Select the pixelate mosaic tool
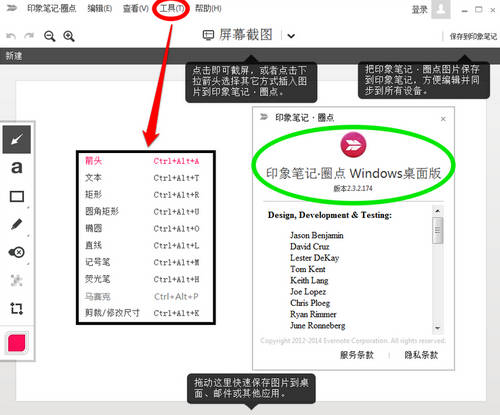 [x=16, y=280]
